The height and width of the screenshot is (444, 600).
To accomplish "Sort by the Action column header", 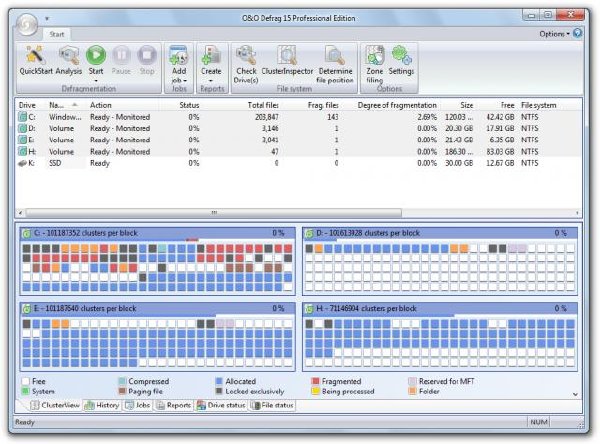I will pos(101,105).
